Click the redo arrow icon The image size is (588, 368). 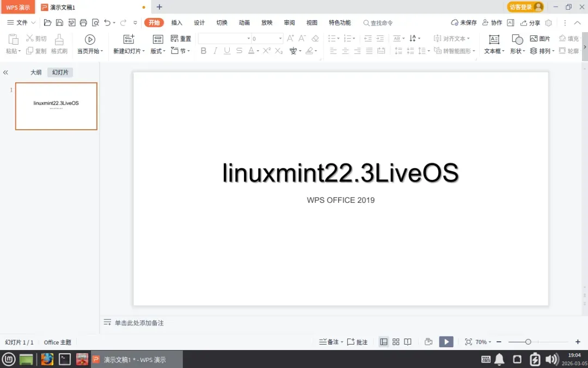(x=123, y=22)
